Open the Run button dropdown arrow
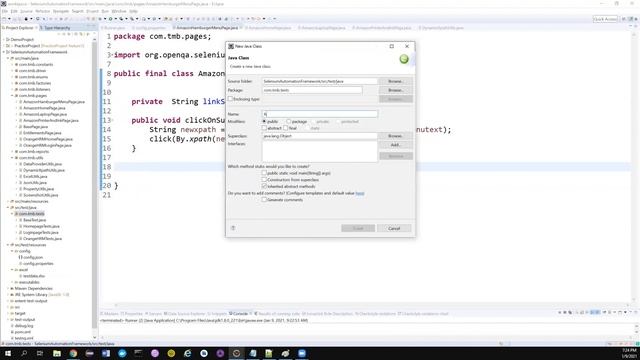Image resolution: width=640 pixels, height=360 pixels. pos(116,19)
